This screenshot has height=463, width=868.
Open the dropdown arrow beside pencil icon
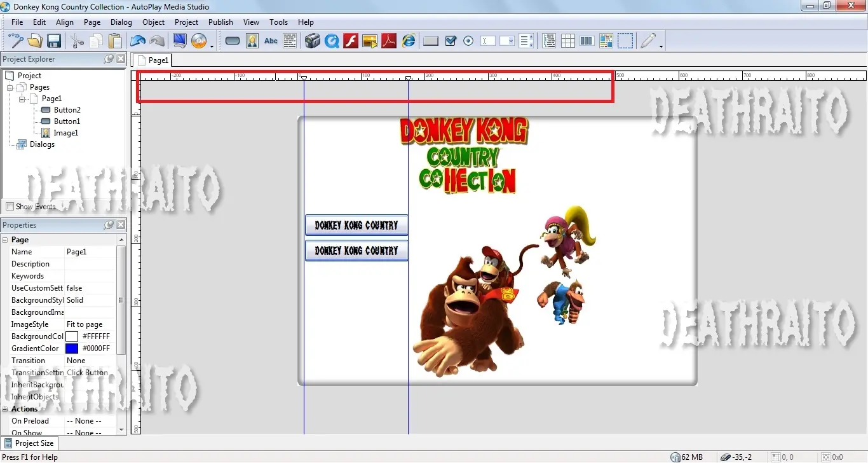coord(661,46)
